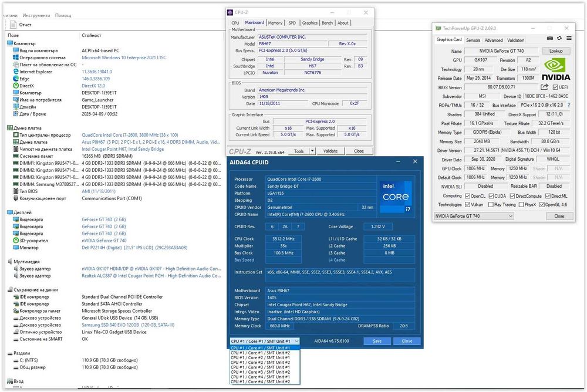587x392 pixels.
Task: Click the GPU-Z title bar app icon
Action: 438,28
